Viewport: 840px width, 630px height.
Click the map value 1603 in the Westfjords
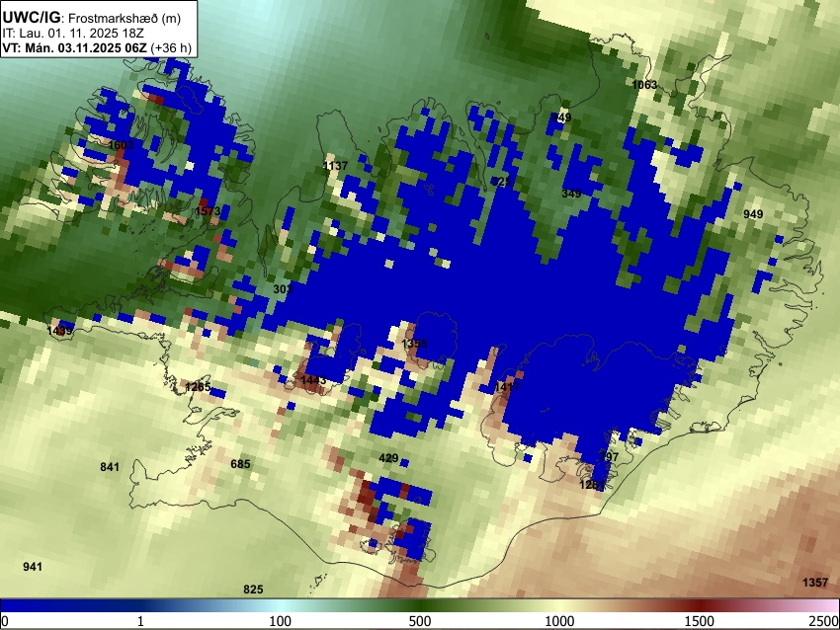click(x=122, y=145)
